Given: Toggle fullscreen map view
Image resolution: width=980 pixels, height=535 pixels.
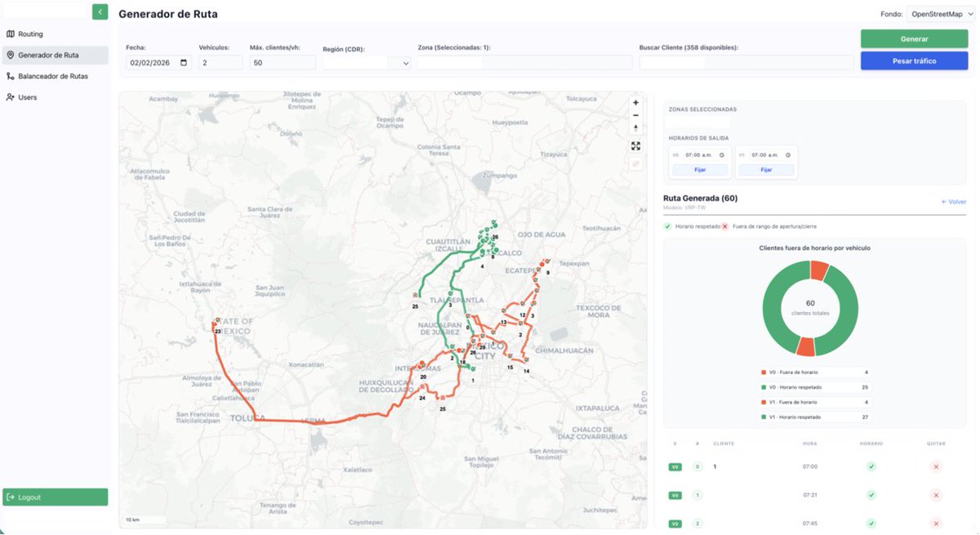Looking at the screenshot, I should click(636, 146).
